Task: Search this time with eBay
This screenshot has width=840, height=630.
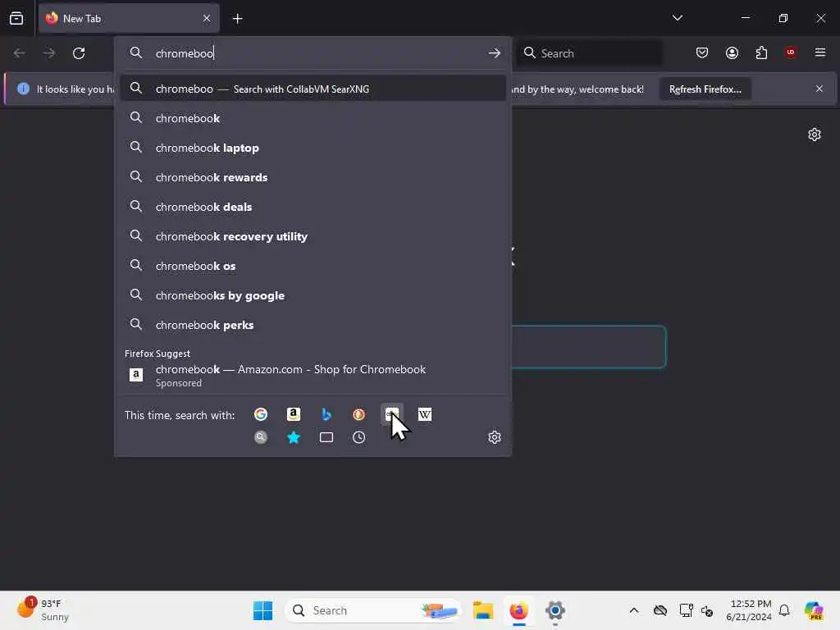Action: [391, 414]
